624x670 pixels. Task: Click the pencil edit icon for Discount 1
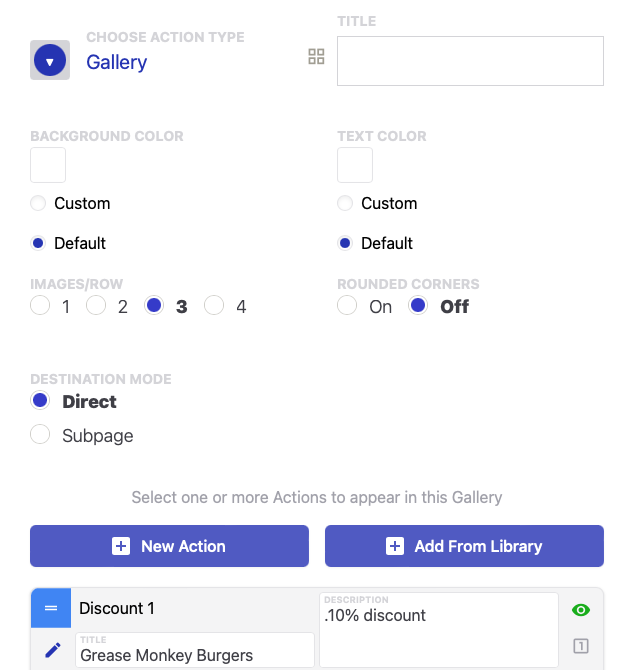[53, 650]
